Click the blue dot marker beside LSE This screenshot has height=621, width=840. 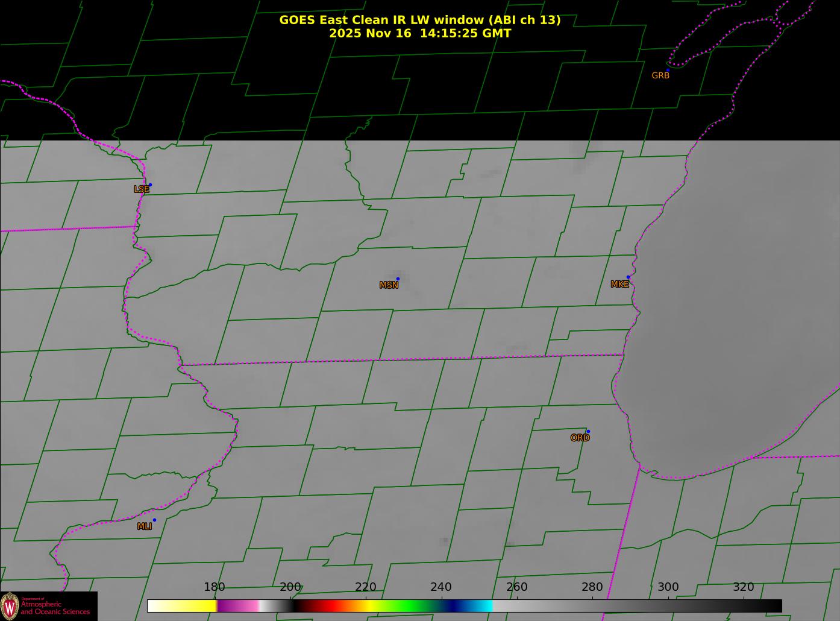tap(150, 184)
